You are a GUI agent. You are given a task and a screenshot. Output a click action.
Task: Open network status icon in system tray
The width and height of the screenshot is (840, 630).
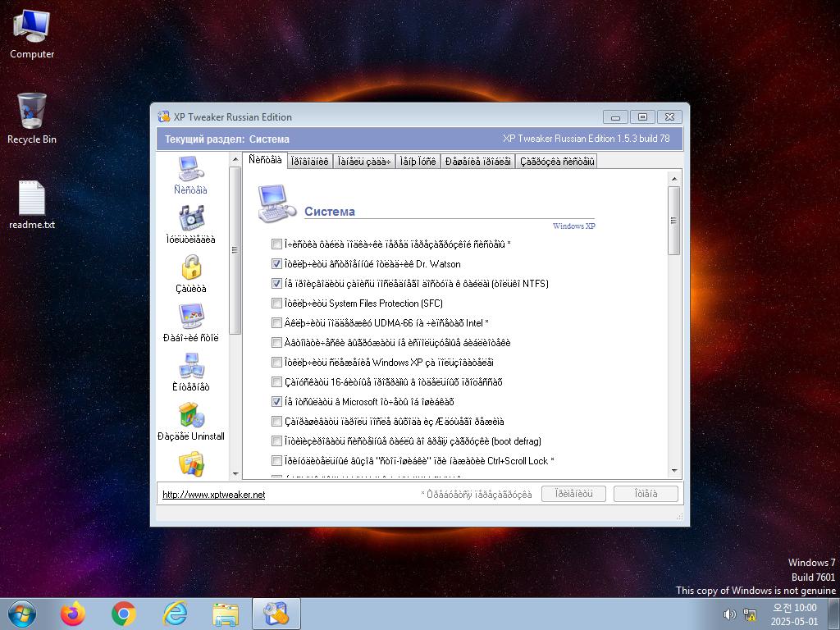(750, 614)
